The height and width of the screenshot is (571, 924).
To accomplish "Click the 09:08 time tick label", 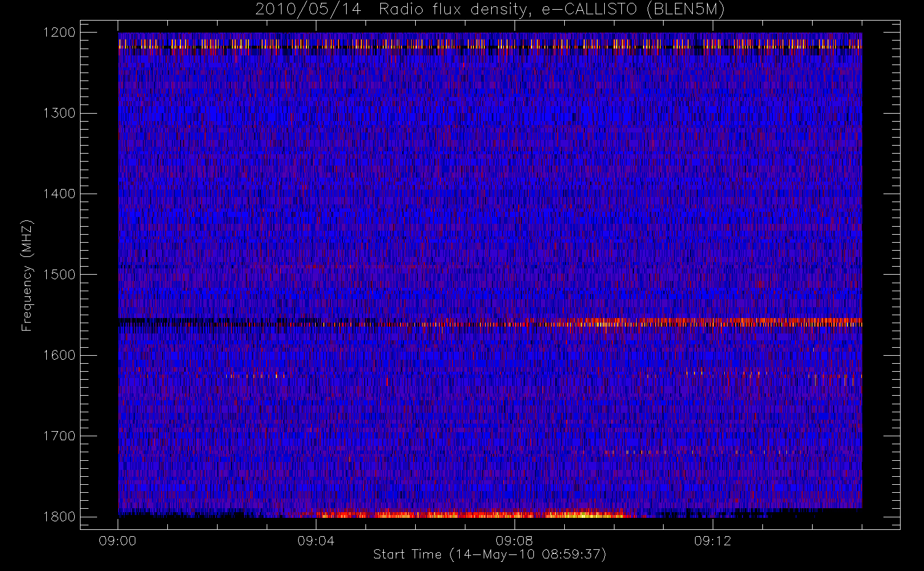I will point(515,541).
